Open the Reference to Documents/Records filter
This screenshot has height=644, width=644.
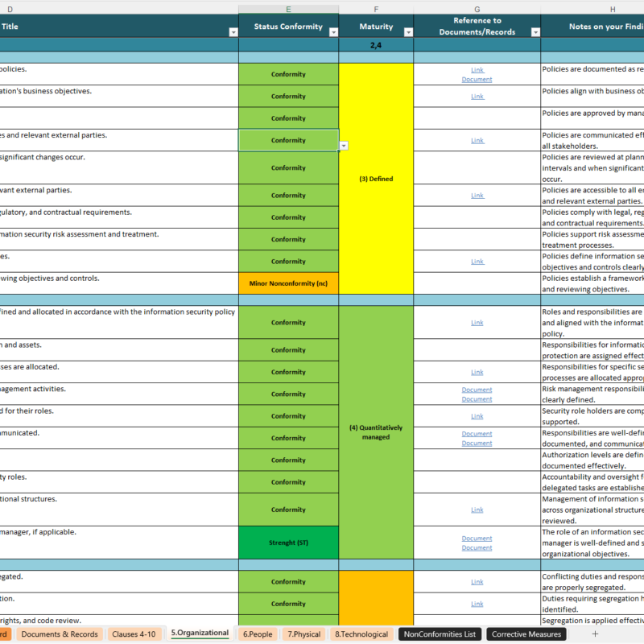tap(535, 32)
